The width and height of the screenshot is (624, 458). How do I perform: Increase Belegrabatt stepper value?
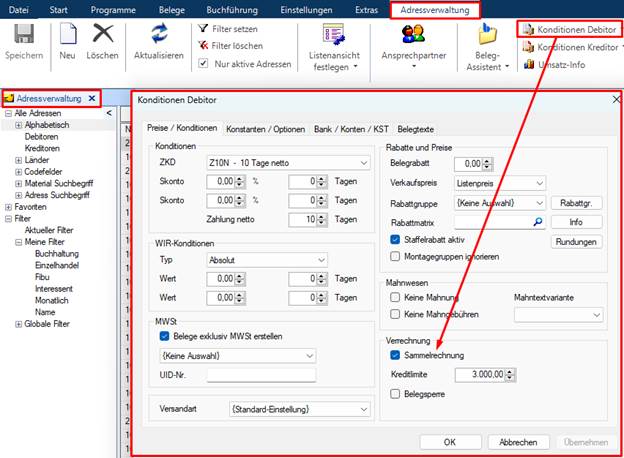point(488,161)
